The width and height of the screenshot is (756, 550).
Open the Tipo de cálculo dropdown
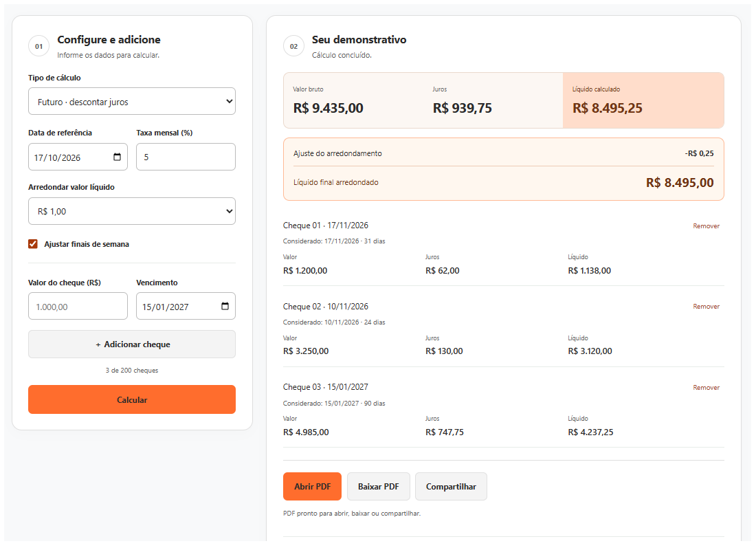tap(132, 101)
